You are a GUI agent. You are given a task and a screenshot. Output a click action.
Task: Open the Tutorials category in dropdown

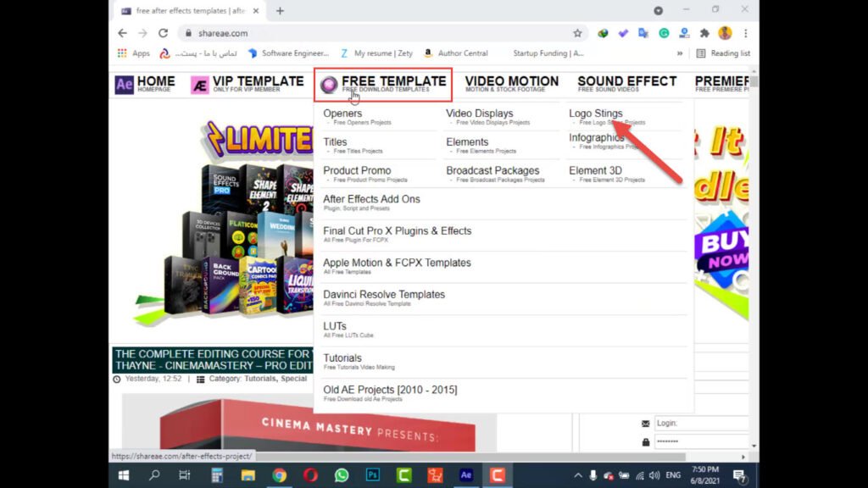[x=342, y=358]
